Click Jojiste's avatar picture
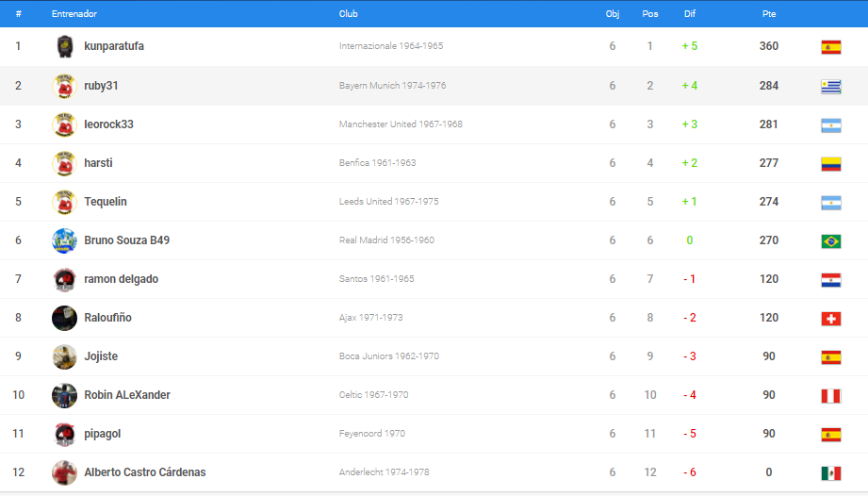The height and width of the screenshot is (496, 868). 64,356
